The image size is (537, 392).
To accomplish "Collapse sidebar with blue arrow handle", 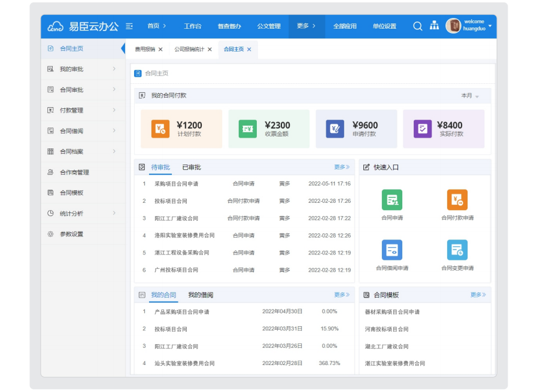I will pyautogui.click(x=123, y=48).
